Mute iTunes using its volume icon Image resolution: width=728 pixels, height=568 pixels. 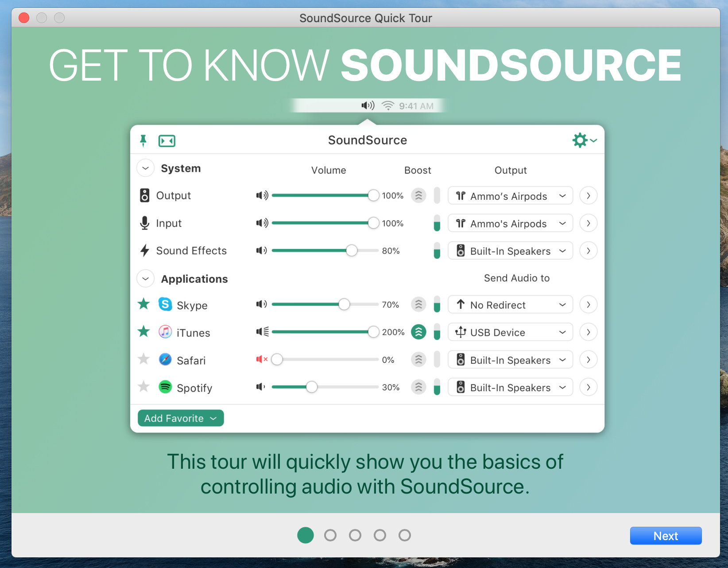(x=263, y=332)
